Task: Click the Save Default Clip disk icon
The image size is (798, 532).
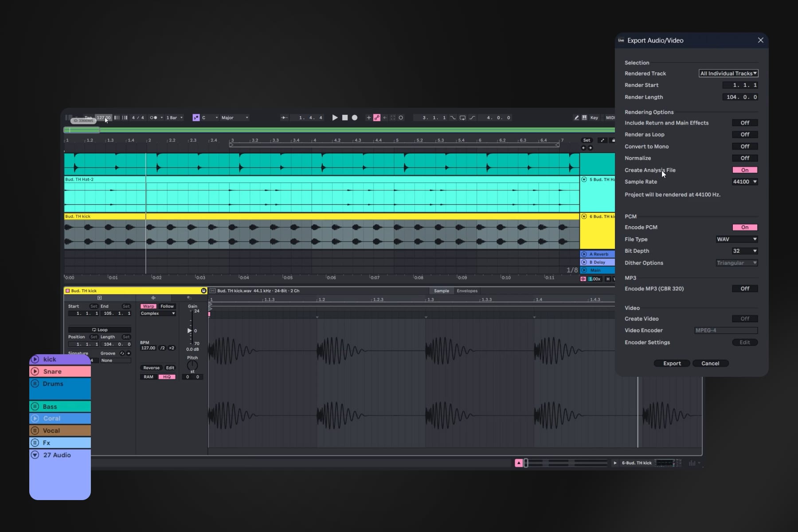Action: coord(203,291)
